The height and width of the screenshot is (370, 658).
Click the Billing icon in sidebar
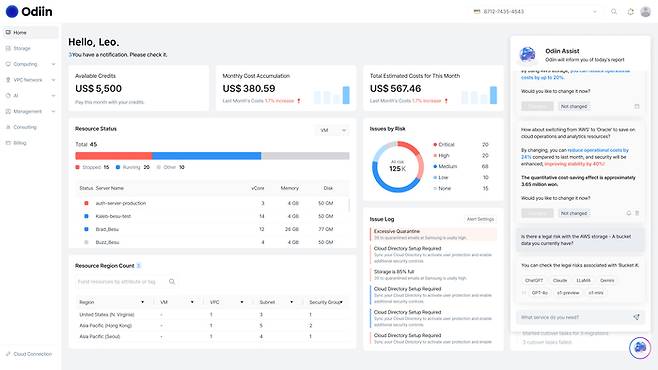pos(8,143)
